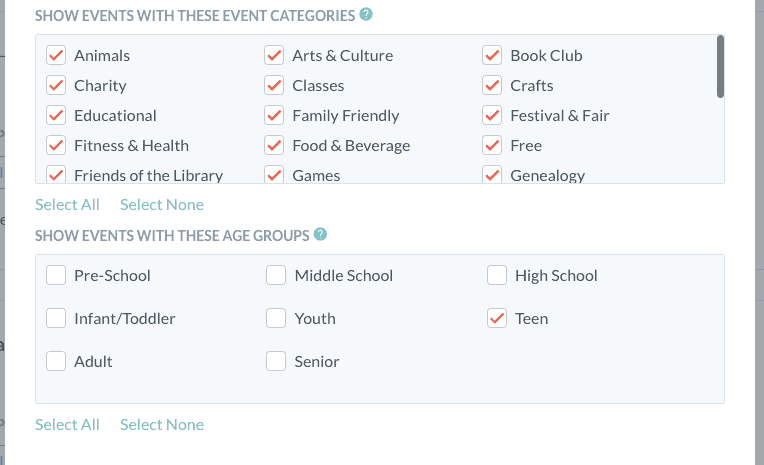Deselect the Family Friendly category
Viewport: 764px width, 465px height.
pos(275,116)
